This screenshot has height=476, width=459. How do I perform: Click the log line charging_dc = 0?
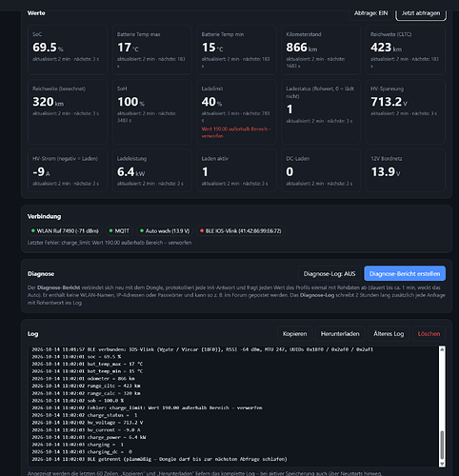coord(82,452)
